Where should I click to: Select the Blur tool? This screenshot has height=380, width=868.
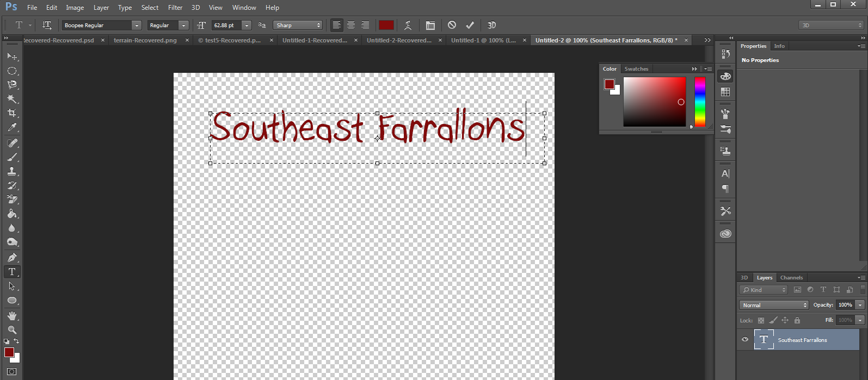pyautogui.click(x=12, y=228)
